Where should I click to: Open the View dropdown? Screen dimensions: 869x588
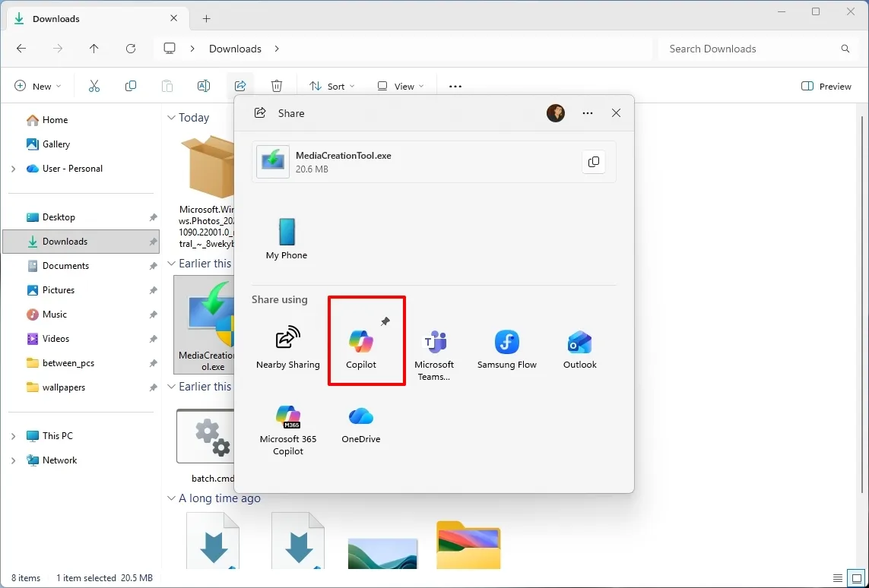tap(400, 87)
